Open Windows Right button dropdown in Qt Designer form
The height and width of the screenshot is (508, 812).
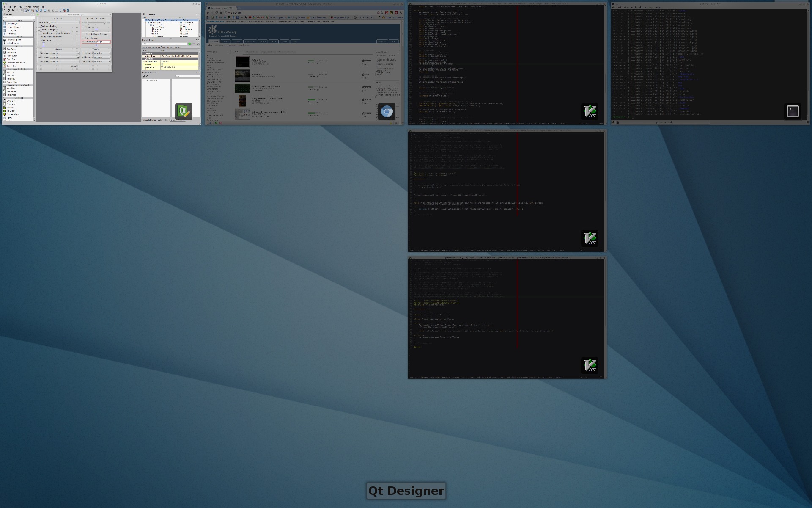[x=65, y=61]
